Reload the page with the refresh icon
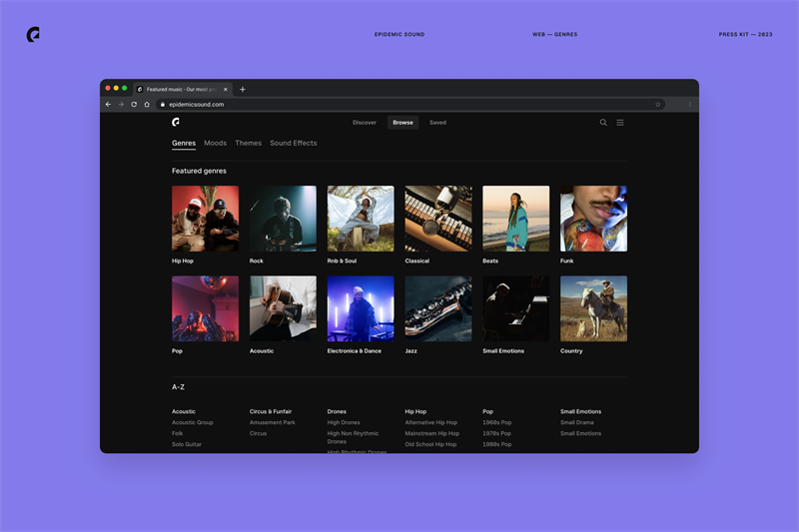799x532 pixels. [134, 105]
